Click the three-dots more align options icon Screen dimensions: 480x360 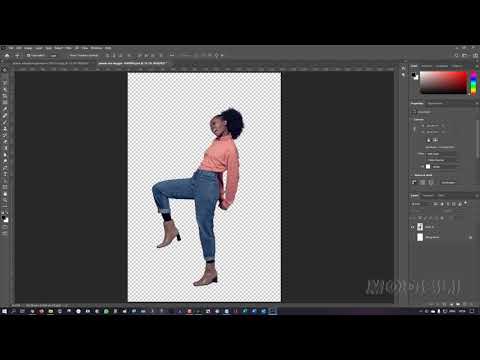[x=172, y=56]
